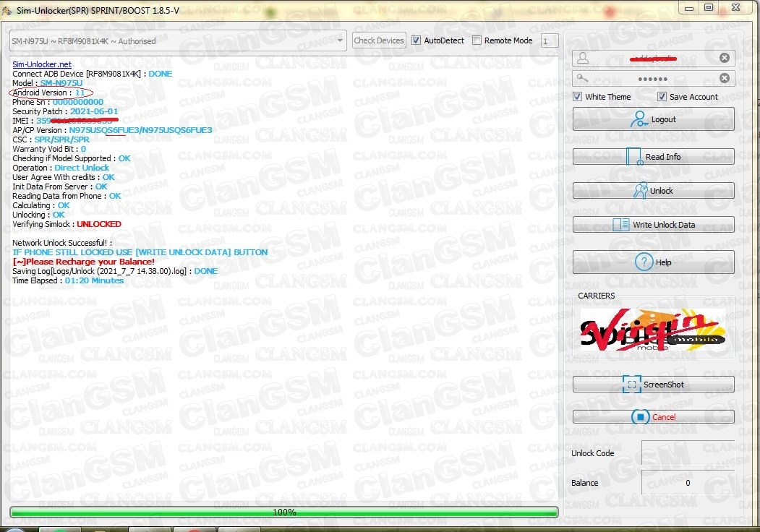Screen dimensions: 760x532
Task: Click the Logout button
Action: 654,119
